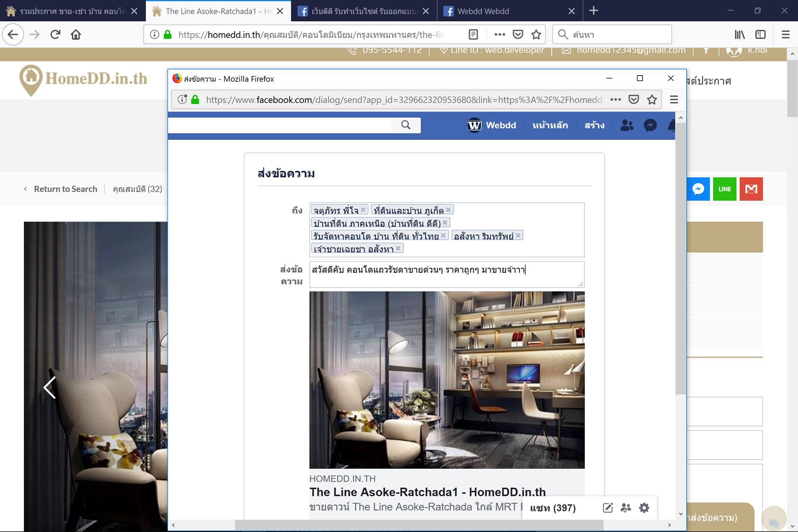Screen dimensions: 798x532
Task: Click popup scrollbar down arrow
Action: click(x=681, y=514)
